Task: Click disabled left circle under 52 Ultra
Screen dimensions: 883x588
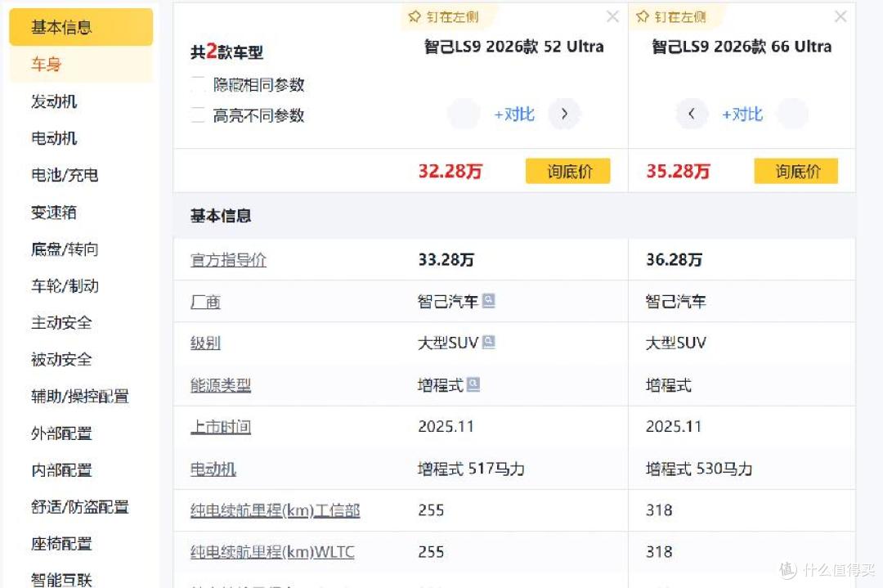Action: tap(464, 114)
